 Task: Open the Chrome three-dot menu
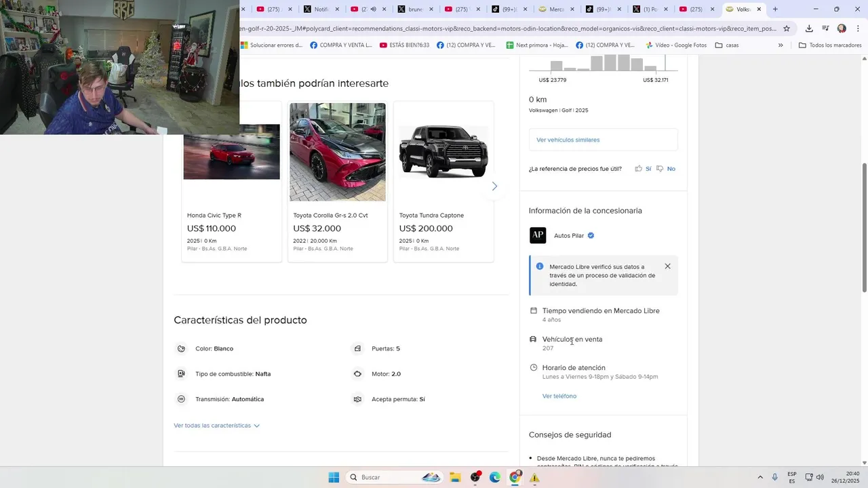tap(857, 28)
